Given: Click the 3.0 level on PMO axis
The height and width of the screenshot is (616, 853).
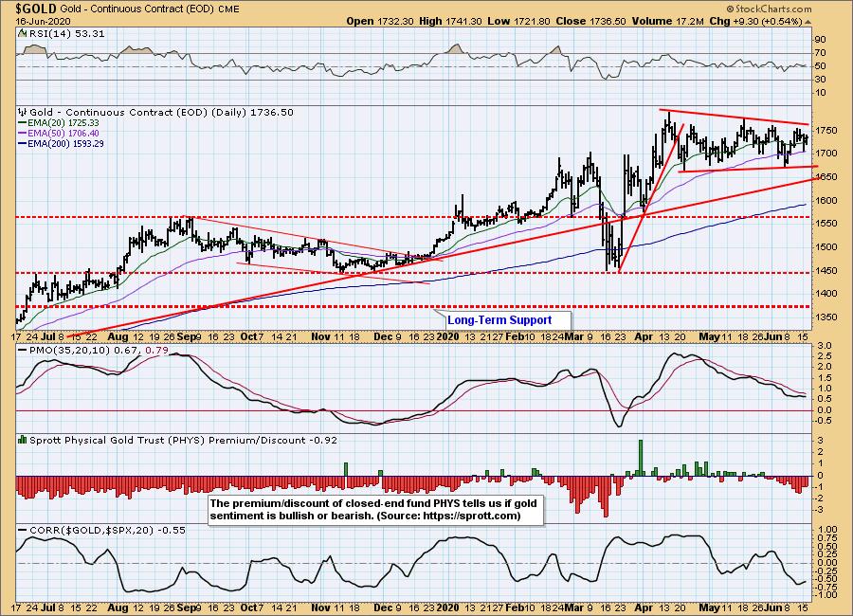Looking at the screenshot, I should click(x=824, y=346).
